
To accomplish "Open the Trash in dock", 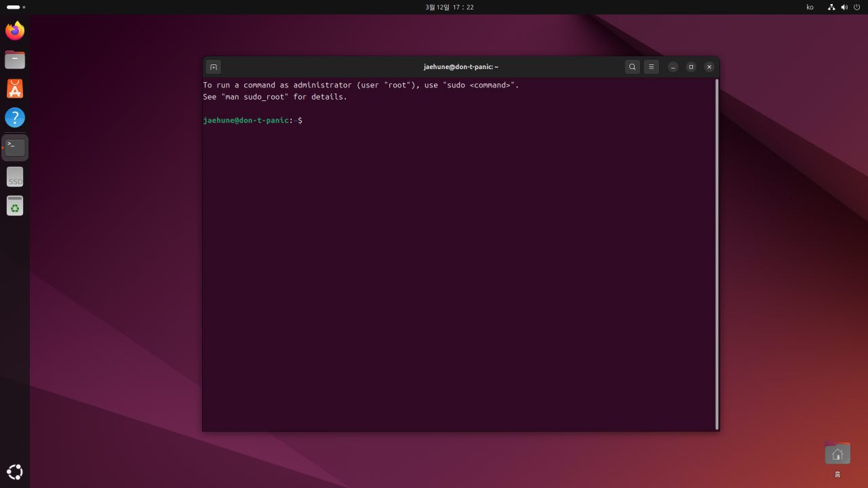I will pos(15,205).
